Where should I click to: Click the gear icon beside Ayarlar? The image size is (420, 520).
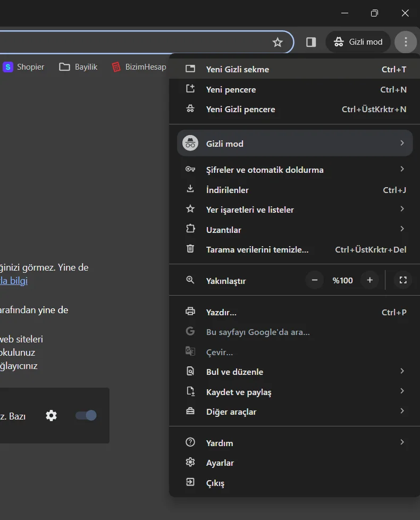point(190,462)
